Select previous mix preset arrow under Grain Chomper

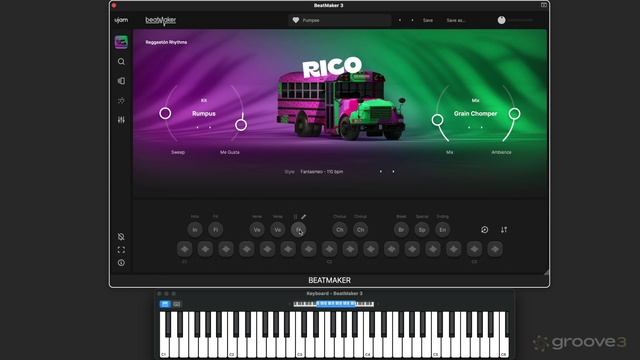(469, 127)
